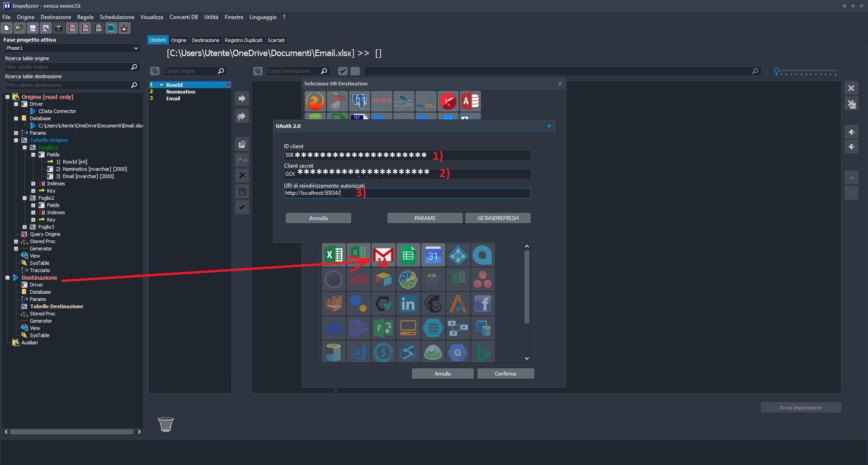868x465 pixels.
Task: Open the Converti DB menu
Action: click(184, 17)
